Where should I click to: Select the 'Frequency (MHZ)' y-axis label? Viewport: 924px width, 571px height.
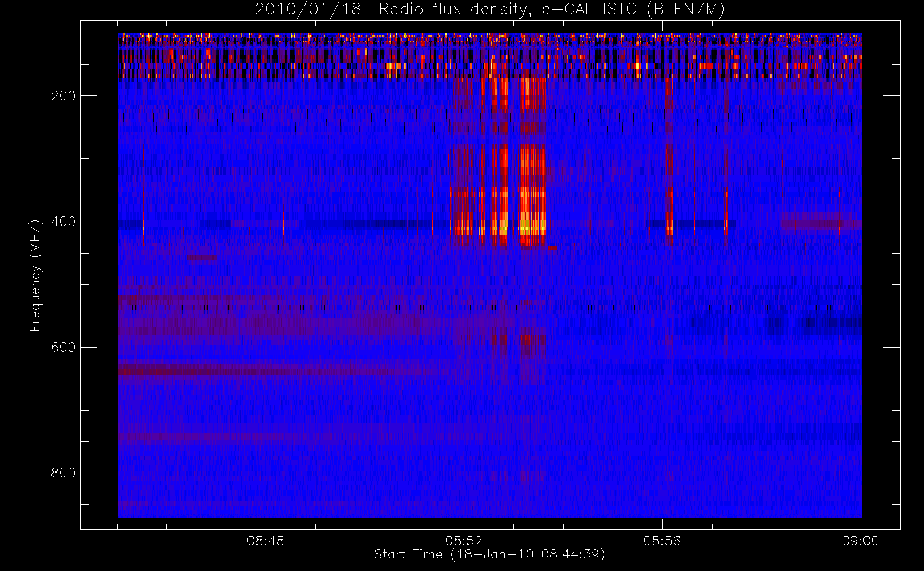(35, 275)
